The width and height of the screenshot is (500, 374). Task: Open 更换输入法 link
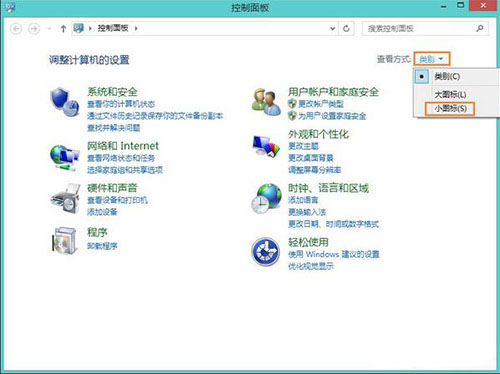pos(307,212)
